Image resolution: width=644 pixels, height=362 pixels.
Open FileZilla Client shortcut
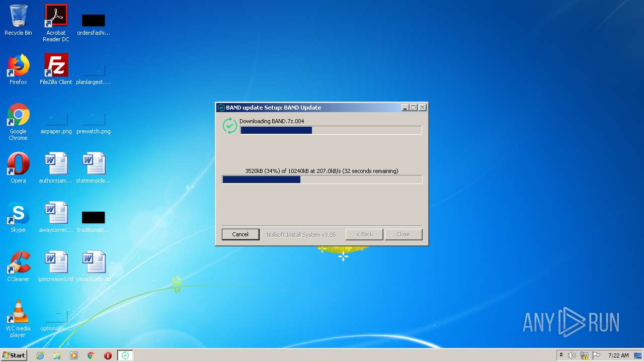56,69
